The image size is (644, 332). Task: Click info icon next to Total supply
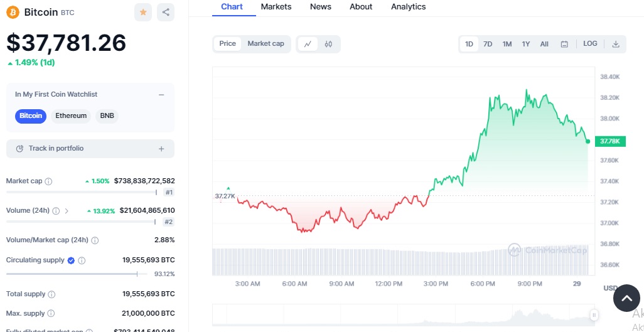coord(51,294)
